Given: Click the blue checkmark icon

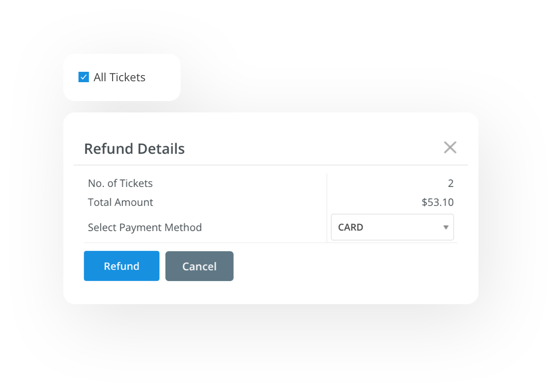Looking at the screenshot, I should tap(84, 77).
